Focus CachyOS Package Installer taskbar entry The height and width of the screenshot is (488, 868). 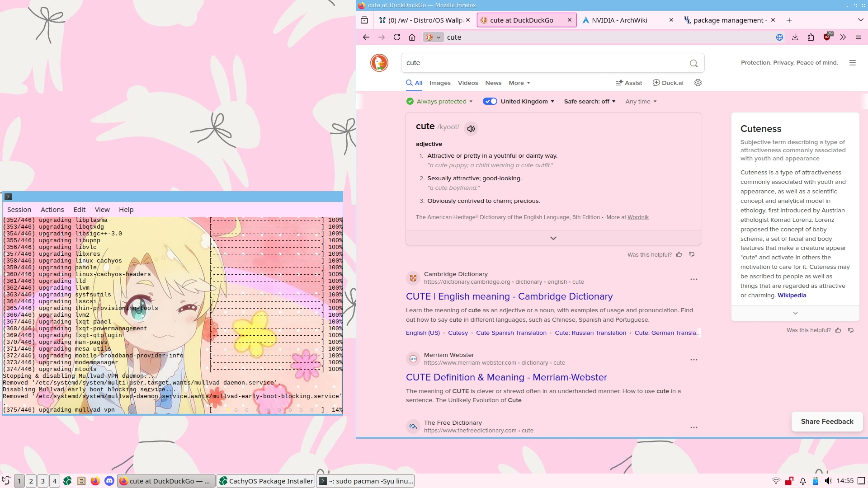pyautogui.click(x=266, y=481)
